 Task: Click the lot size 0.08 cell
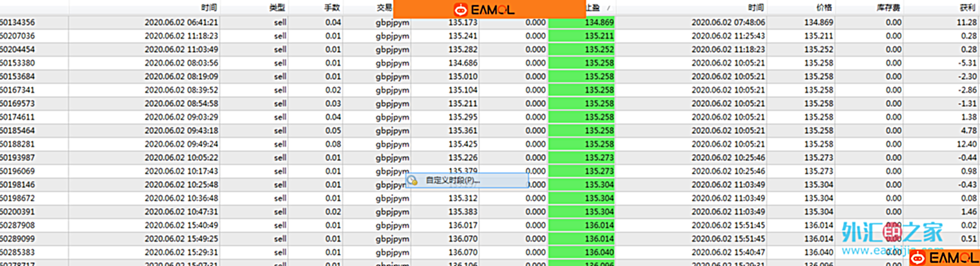coord(333,144)
